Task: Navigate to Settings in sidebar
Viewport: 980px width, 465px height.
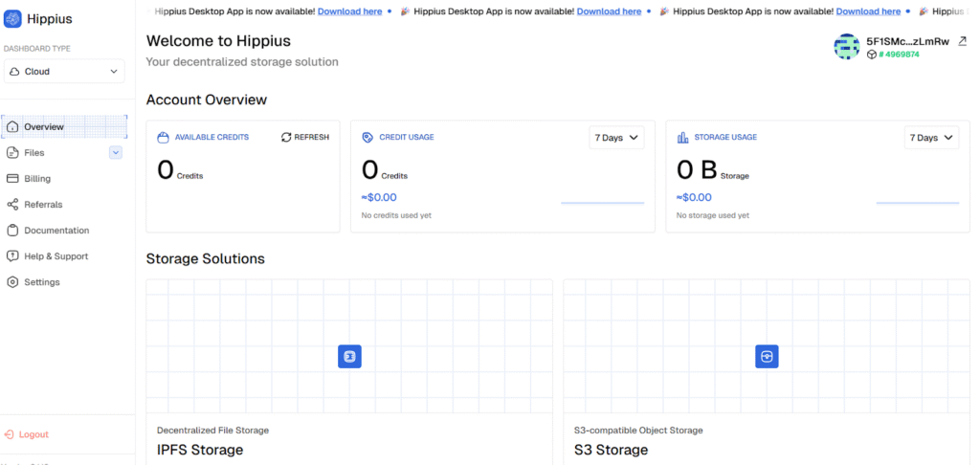Action: click(41, 282)
